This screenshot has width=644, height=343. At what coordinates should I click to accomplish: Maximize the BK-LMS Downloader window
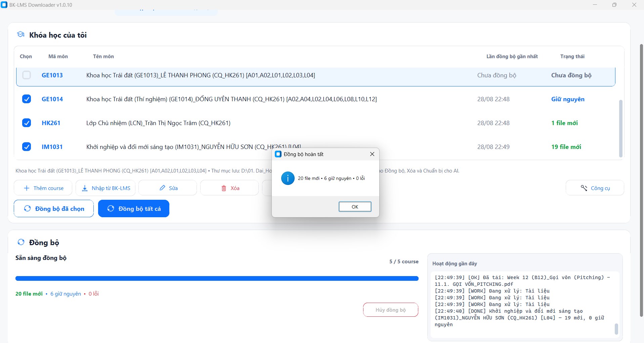click(x=614, y=5)
